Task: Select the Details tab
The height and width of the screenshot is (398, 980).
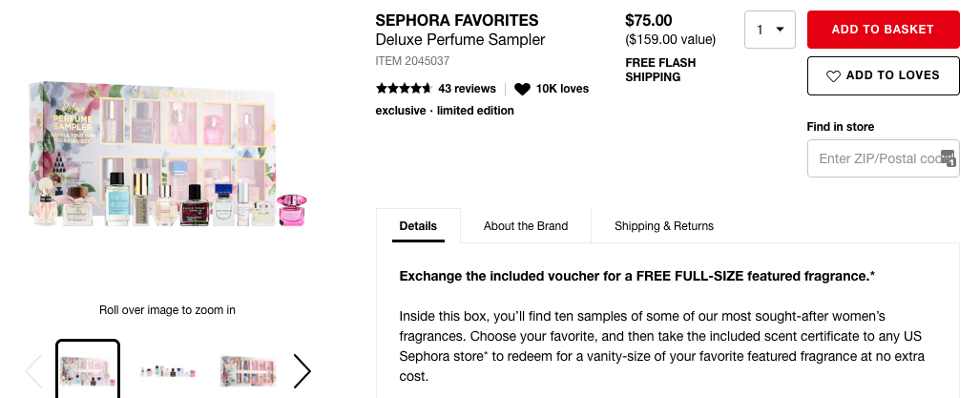Action: point(418,226)
